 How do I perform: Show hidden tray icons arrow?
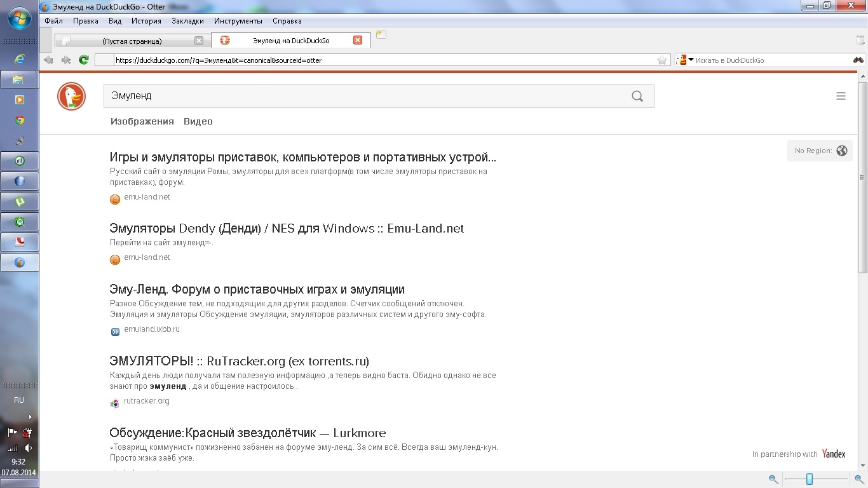[x=30, y=417]
